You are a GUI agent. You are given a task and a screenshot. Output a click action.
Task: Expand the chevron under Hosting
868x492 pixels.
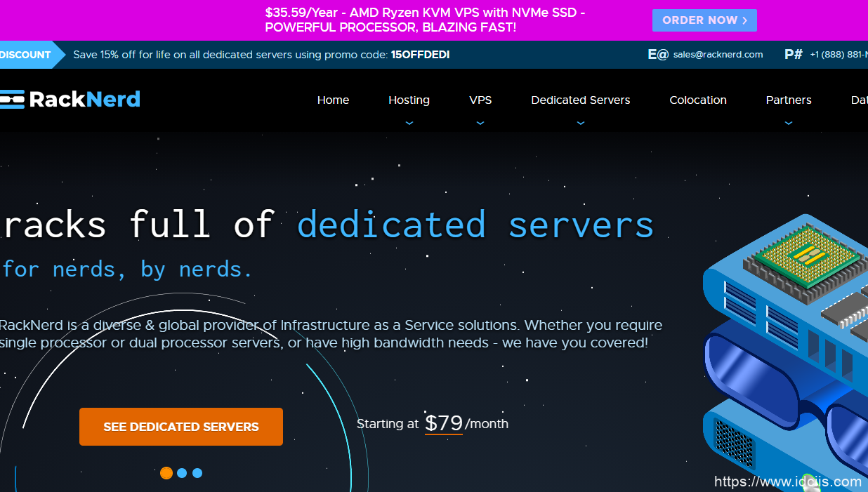pyautogui.click(x=409, y=123)
